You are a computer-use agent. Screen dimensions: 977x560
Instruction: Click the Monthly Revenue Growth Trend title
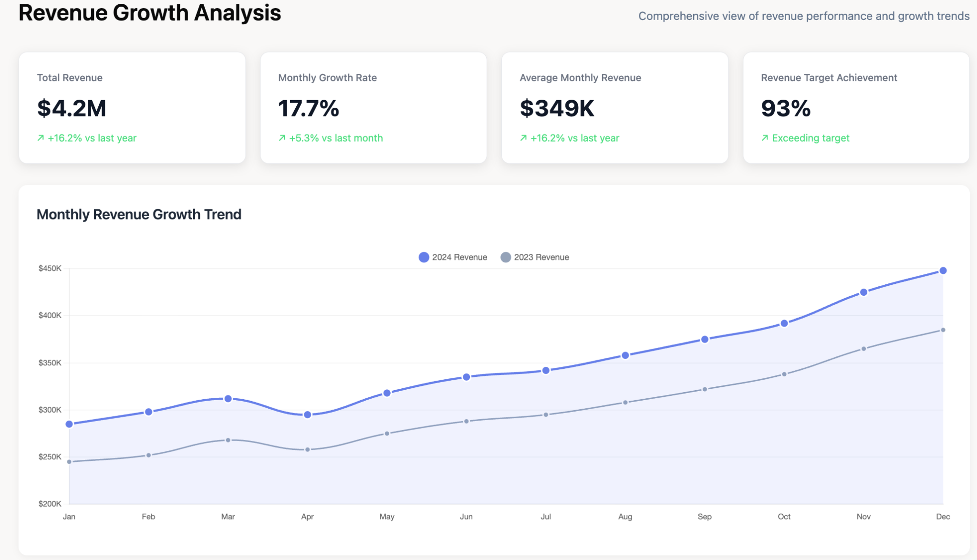(139, 214)
